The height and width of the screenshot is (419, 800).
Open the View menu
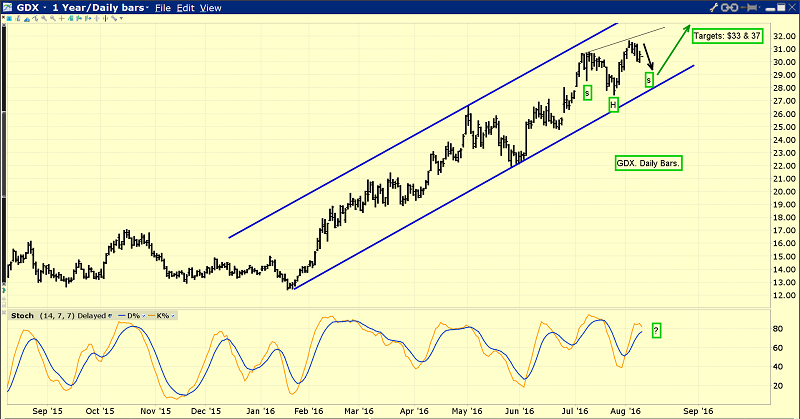click(211, 8)
